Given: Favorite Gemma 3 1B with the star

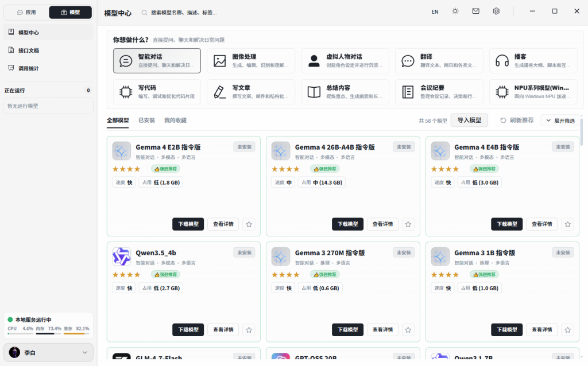Looking at the screenshot, I should 568,330.
